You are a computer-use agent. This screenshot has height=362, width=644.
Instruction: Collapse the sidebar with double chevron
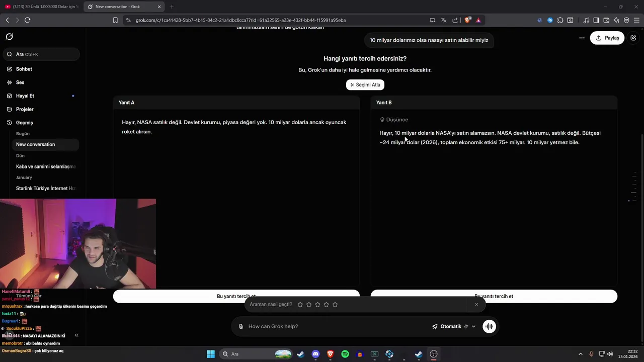76,335
